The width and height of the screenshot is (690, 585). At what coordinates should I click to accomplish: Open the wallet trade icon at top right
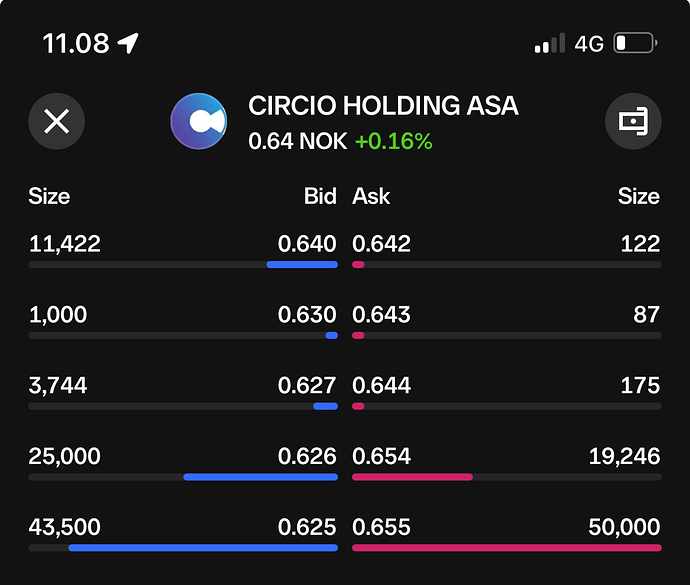(633, 121)
